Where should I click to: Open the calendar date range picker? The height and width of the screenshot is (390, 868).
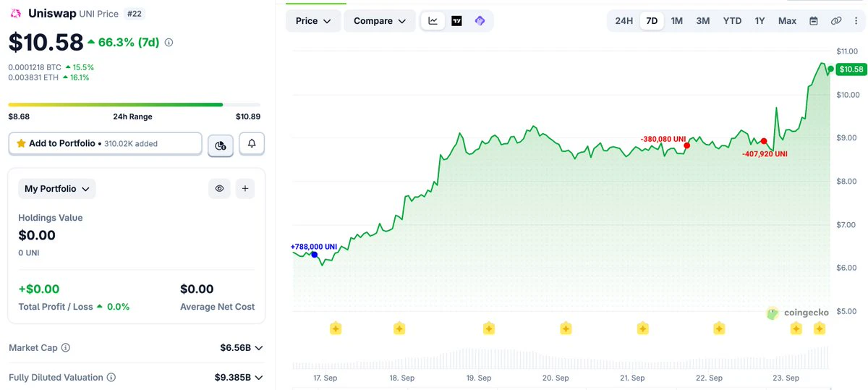pos(814,21)
